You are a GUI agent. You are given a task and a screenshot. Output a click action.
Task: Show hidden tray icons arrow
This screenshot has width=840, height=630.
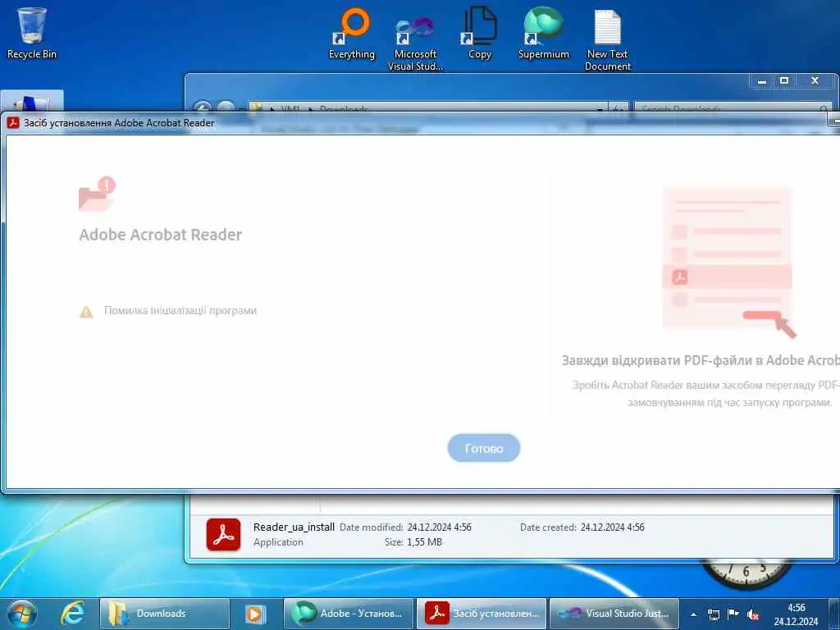[x=694, y=614]
